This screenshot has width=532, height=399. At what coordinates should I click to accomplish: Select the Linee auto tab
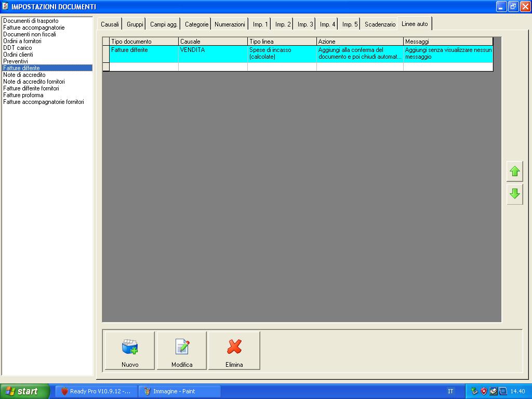tap(415, 24)
